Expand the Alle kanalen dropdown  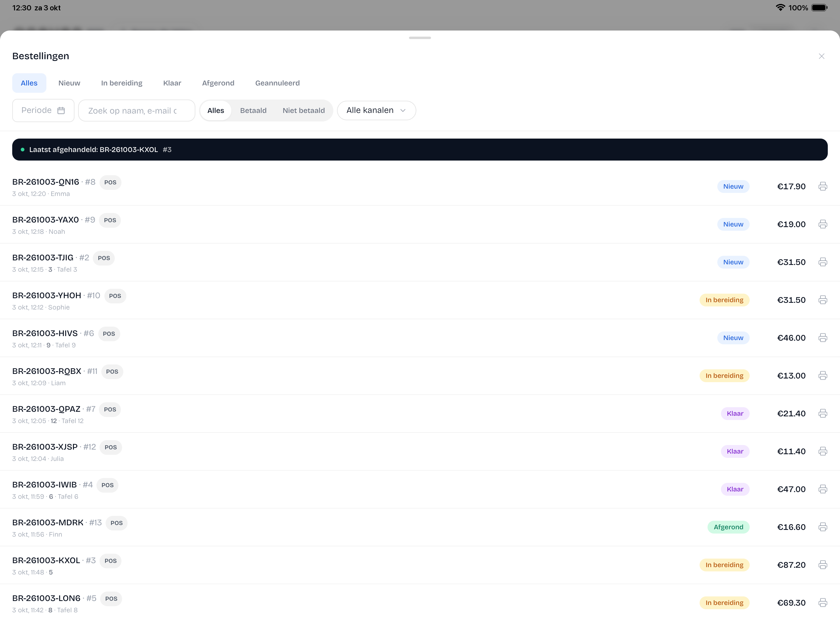(376, 110)
